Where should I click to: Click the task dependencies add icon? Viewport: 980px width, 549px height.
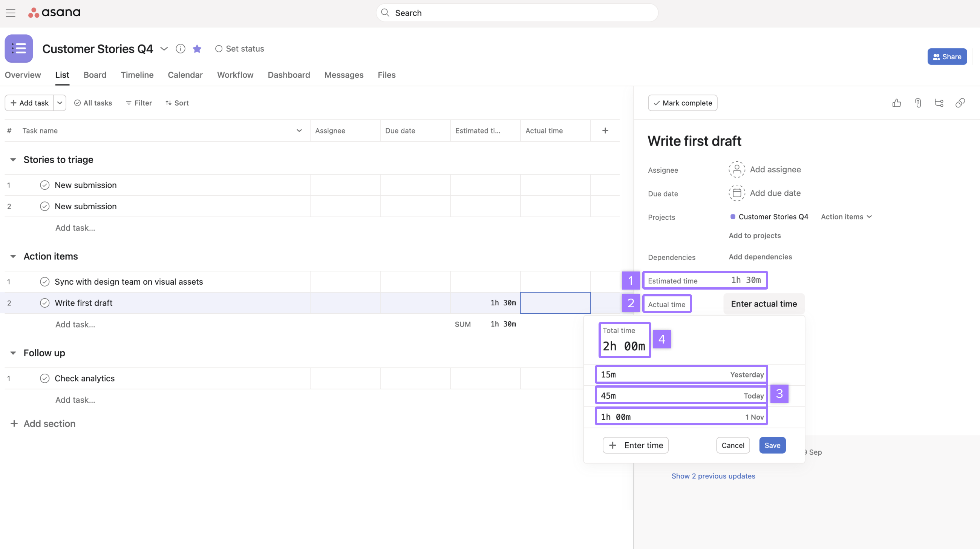coord(759,257)
